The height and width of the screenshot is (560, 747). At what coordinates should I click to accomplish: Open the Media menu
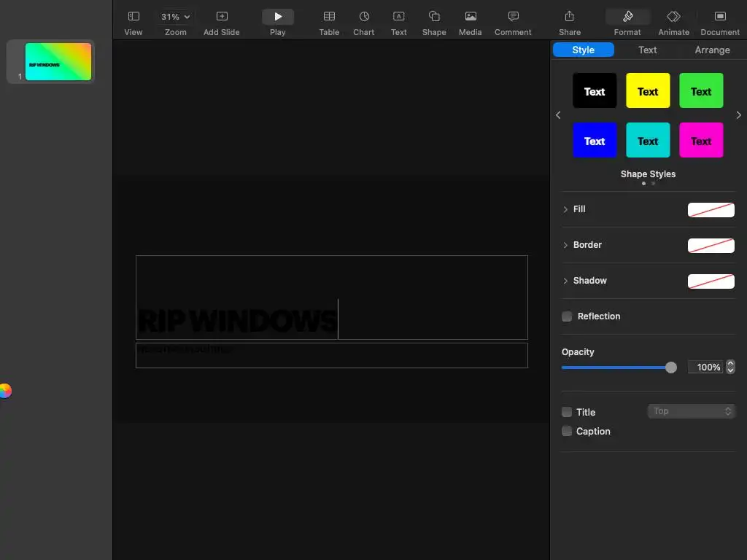(471, 23)
